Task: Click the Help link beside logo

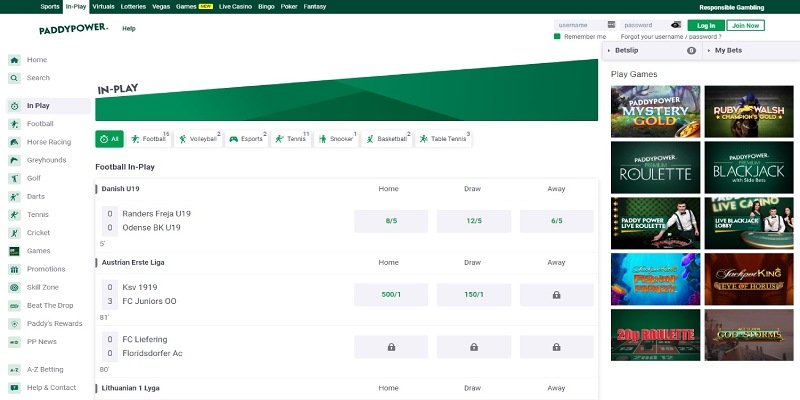Action: click(129, 29)
